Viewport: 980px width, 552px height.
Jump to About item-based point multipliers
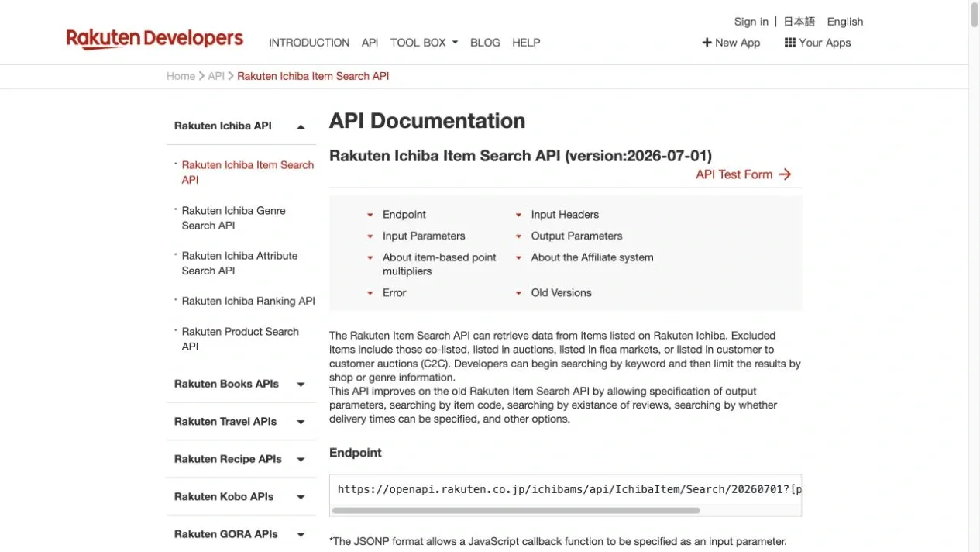point(439,264)
